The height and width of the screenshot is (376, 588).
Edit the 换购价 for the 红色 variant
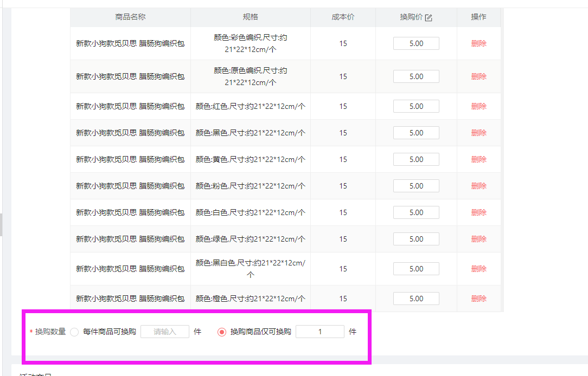coord(416,106)
